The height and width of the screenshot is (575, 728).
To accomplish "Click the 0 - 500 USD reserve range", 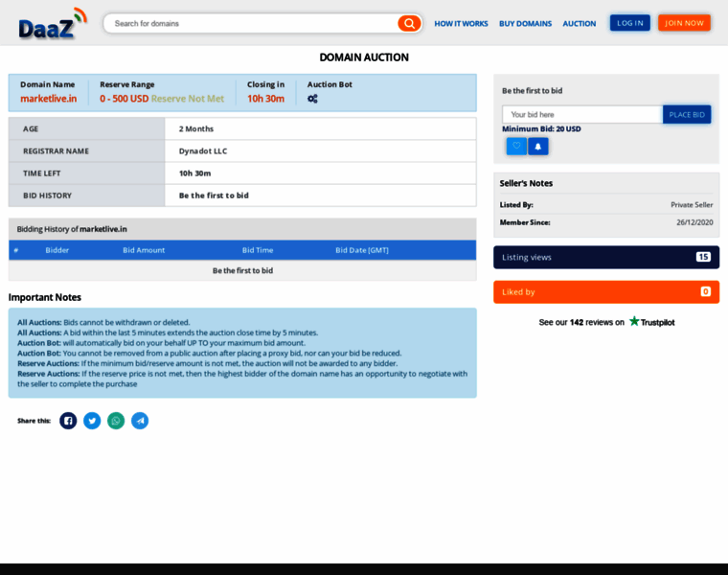I will (124, 99).
